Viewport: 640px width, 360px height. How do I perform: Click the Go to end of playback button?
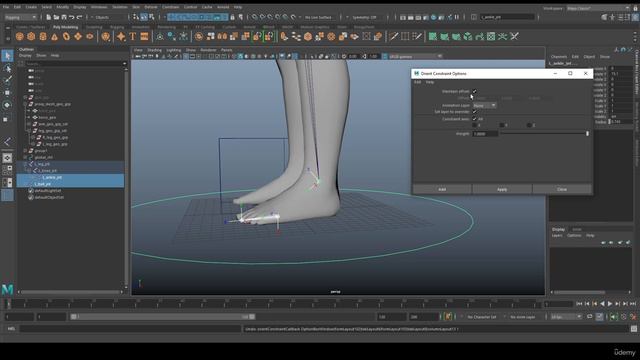point(633,304)
